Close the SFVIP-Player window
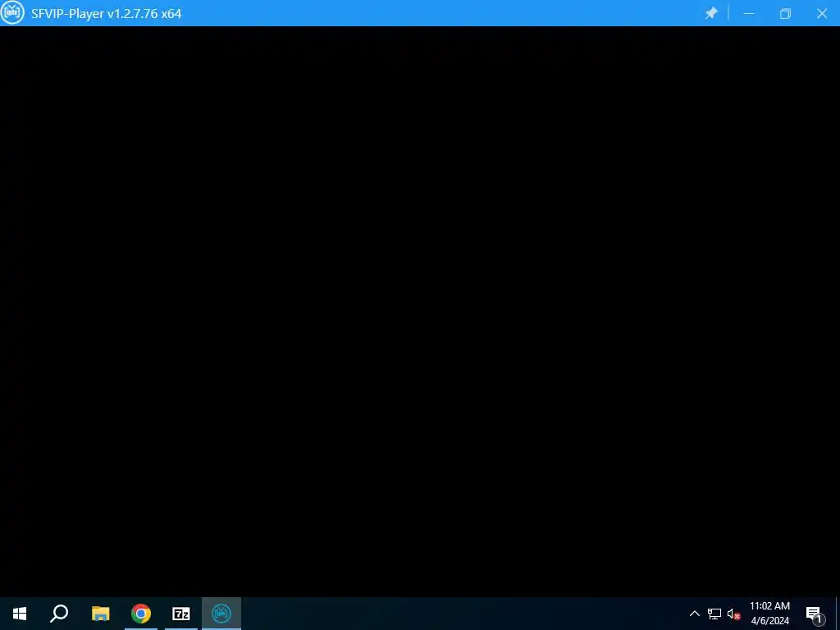The height and width of the screenshot is (630, 840). pyautogui.click(x=822, y=13)
